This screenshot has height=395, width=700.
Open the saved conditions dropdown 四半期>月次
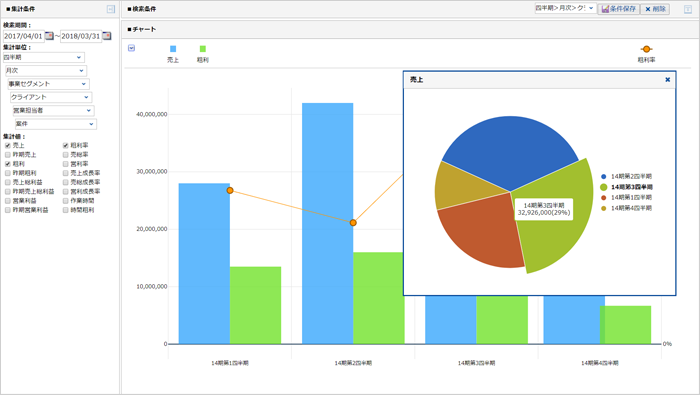(x=565, y=8)
